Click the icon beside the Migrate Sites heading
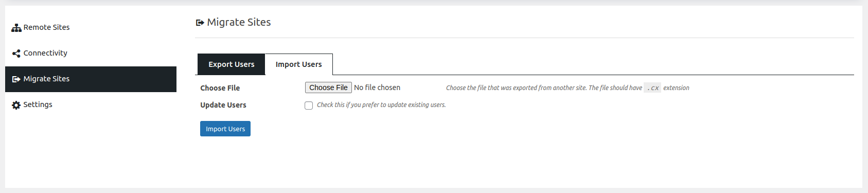 (x=200, y=23)
